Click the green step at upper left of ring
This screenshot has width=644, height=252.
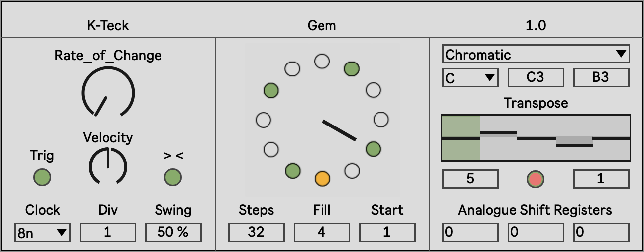pos(271,90)
